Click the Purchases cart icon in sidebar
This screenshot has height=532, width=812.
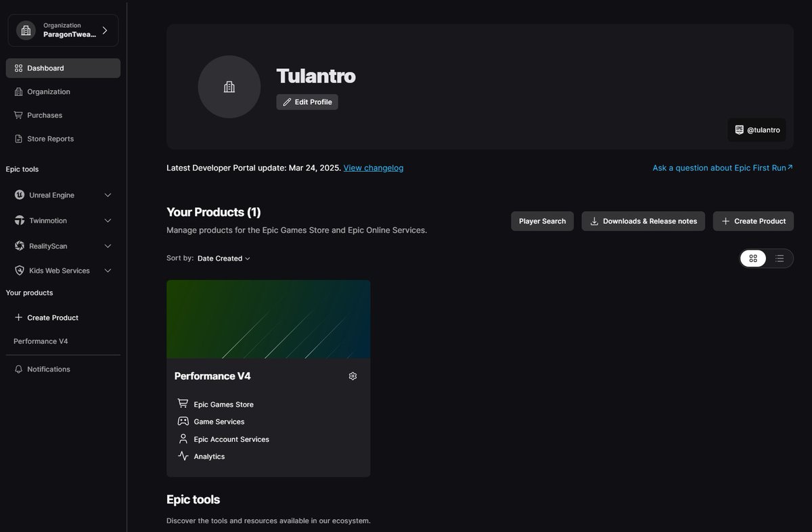coord(18,115)
